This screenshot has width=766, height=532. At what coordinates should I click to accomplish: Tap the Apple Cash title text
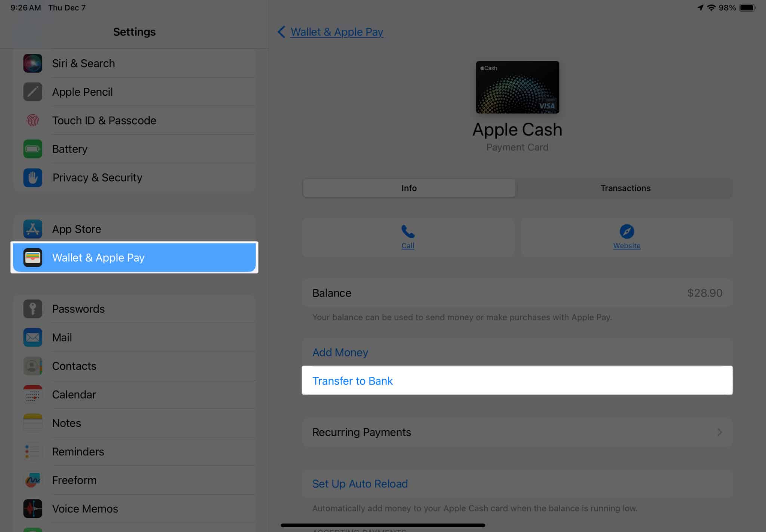point(517,130)
